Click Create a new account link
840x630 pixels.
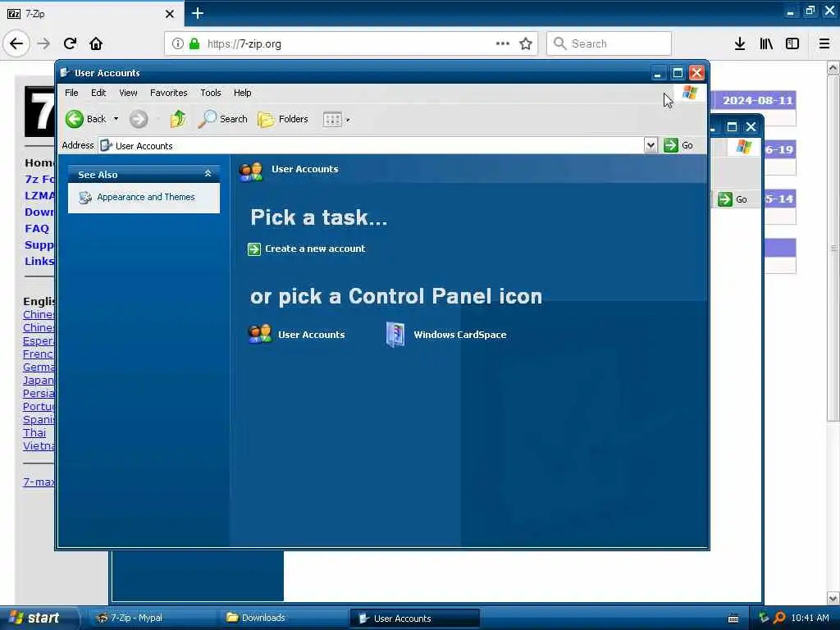coord(315,249)
